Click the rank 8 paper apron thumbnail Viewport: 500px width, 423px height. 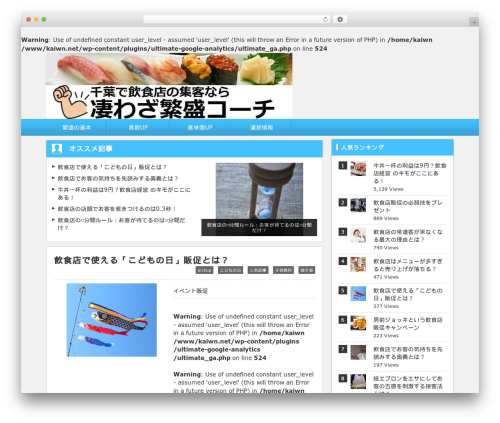click(x=358, y=382)
